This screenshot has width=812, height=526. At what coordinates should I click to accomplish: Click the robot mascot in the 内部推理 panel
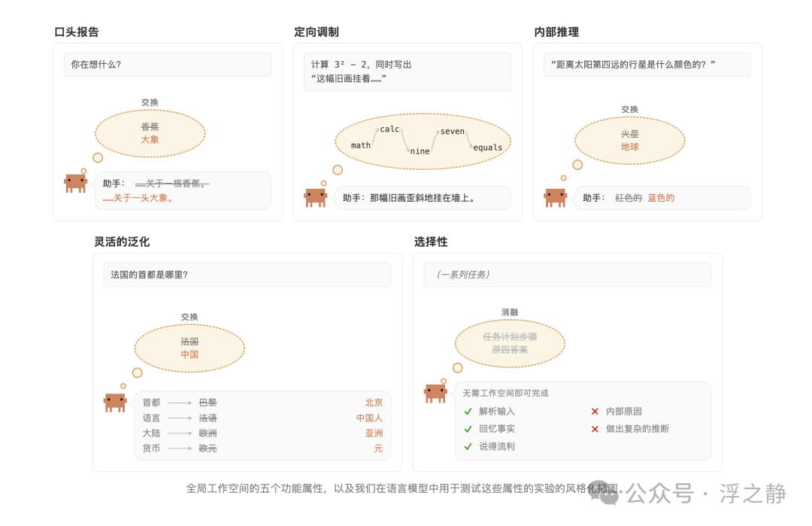pos(555,197)
